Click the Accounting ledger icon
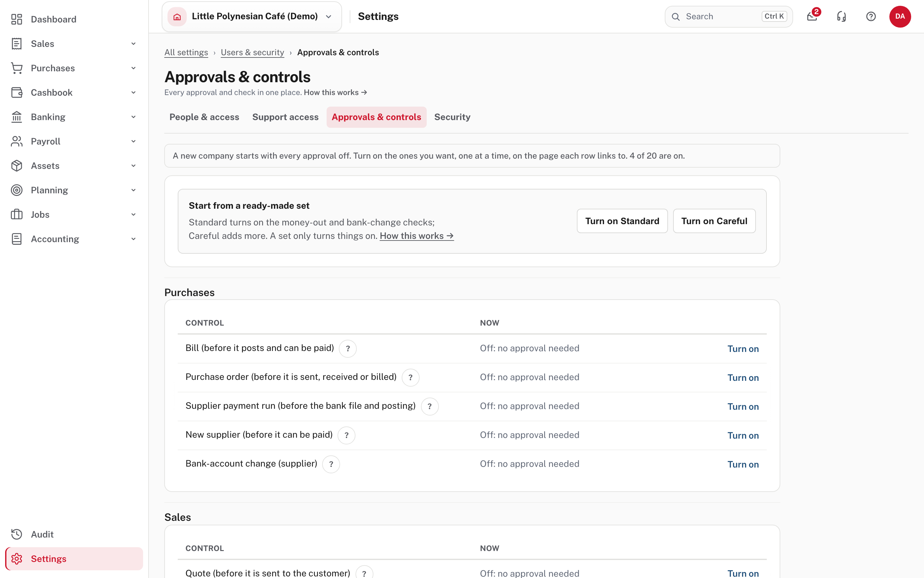This screenshot has width=924, height=578. click(x=16, y=239)
